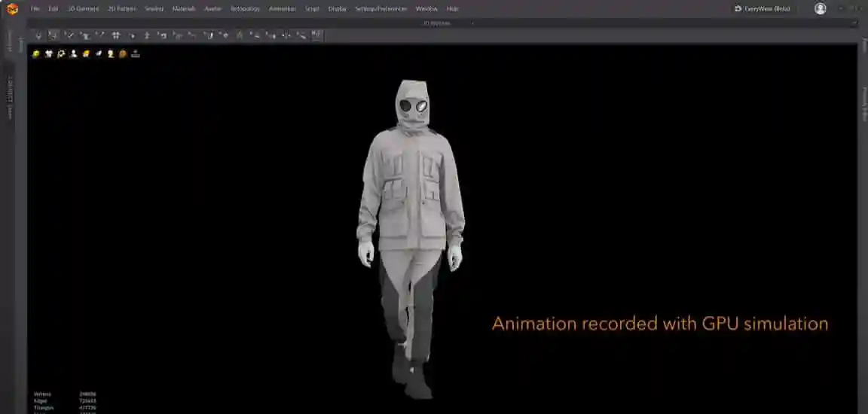The image size is (868, 414).
Task: Open the Retopology menu
Action: 245,9
